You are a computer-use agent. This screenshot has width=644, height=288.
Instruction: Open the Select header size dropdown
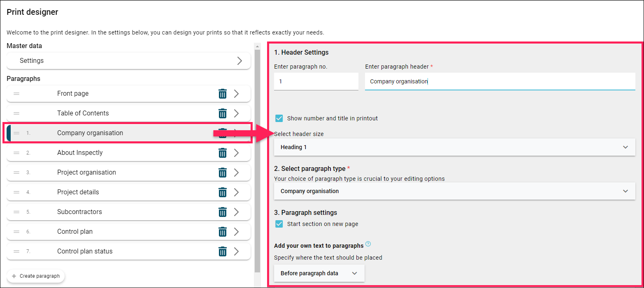click(x=455, y=147)
